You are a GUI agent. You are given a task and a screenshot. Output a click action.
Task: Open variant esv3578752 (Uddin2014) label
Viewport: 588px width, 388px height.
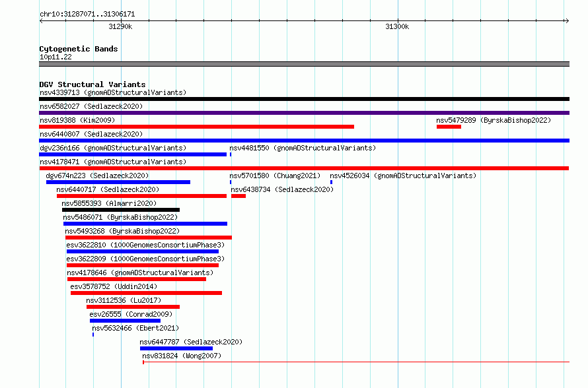click(x=114, y=286)
